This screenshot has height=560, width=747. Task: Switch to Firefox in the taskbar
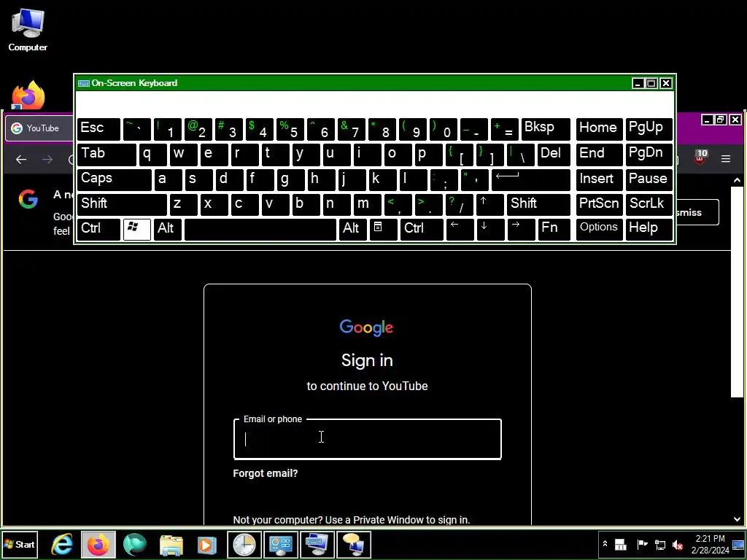pos(98,544)
